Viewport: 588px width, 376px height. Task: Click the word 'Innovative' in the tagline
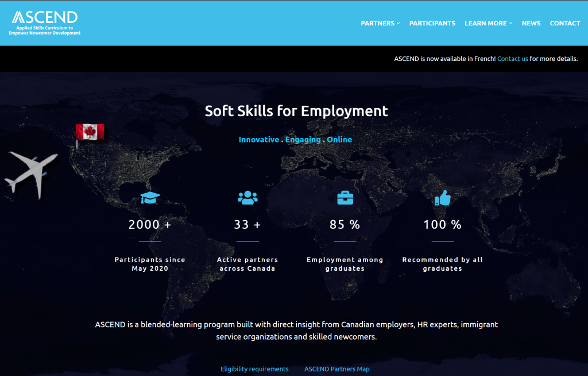(x=259, y=139)
